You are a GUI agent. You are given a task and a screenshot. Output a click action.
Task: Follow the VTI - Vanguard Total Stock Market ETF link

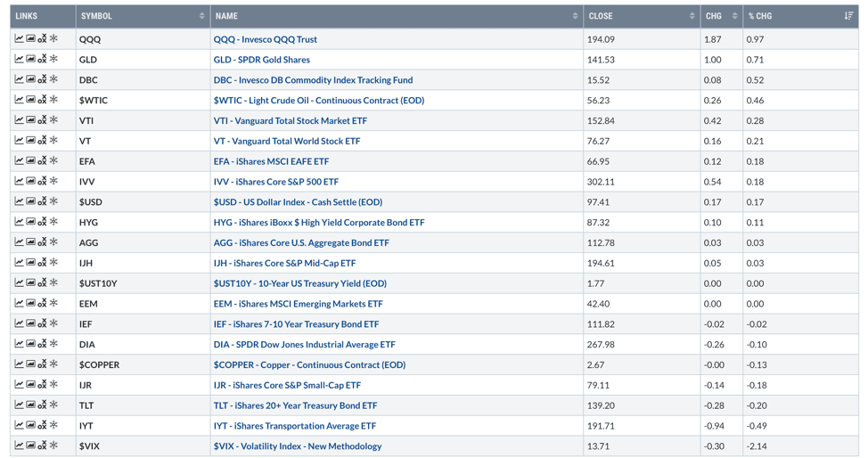(x=290, y=120)
